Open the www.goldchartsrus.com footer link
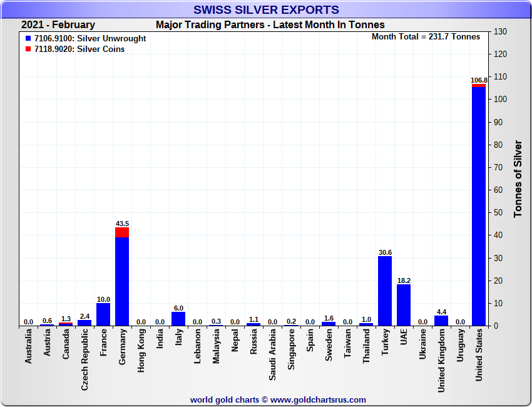 pyautogui.click(x=318, y=399)
